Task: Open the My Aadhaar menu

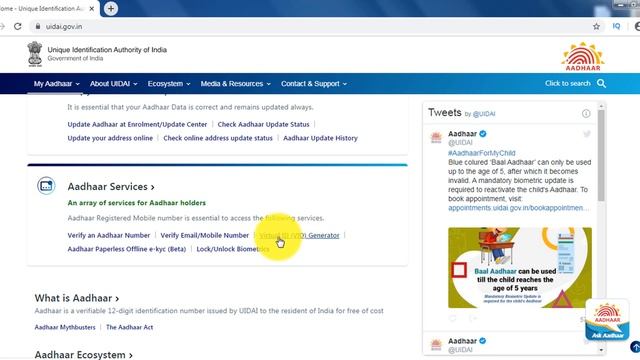Action: (56, 84)
